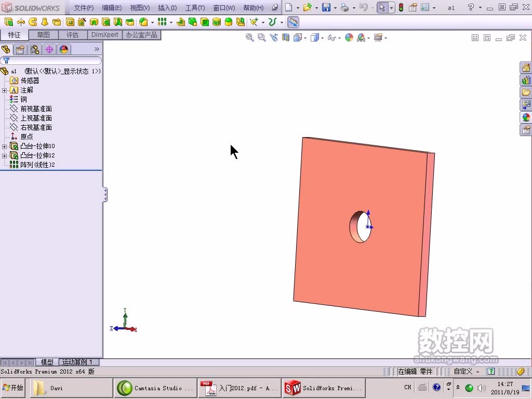This screenshot has width=532, height=399.
Task: Select the Appearances panel icon in FeatureManager
Action: tap(63, 49)
